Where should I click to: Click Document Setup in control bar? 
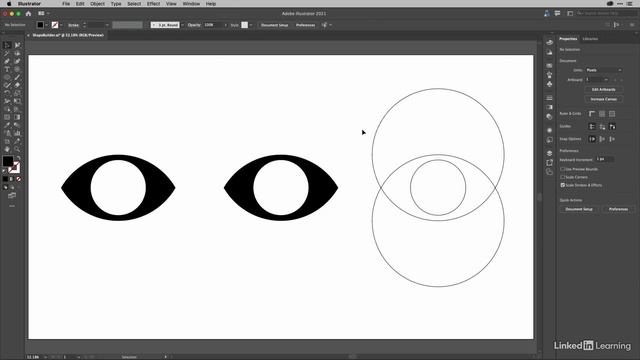274,25
